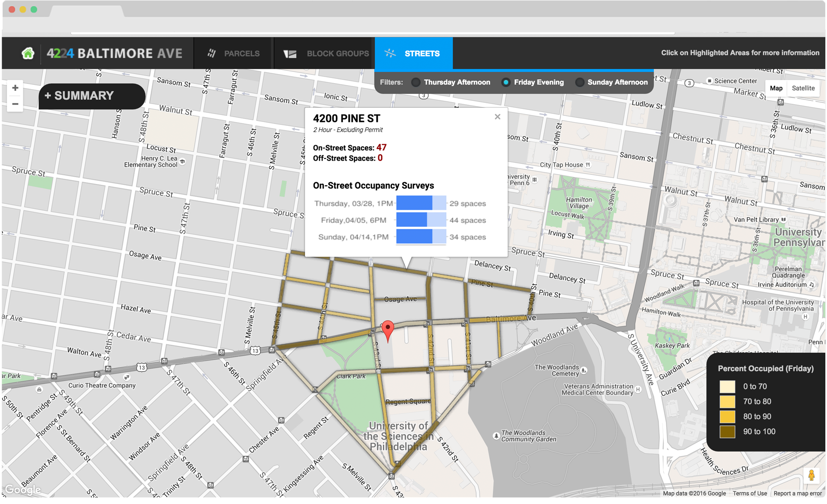Click the Irvine Auditorium music icon
The width and height of the screenshot is (827, 504).
tap(811, 284)
